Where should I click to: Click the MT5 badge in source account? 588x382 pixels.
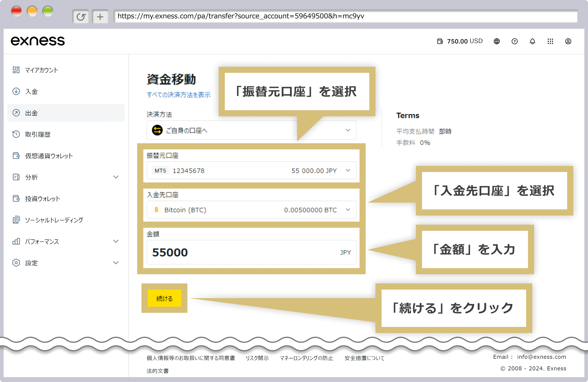coord(160,170)
